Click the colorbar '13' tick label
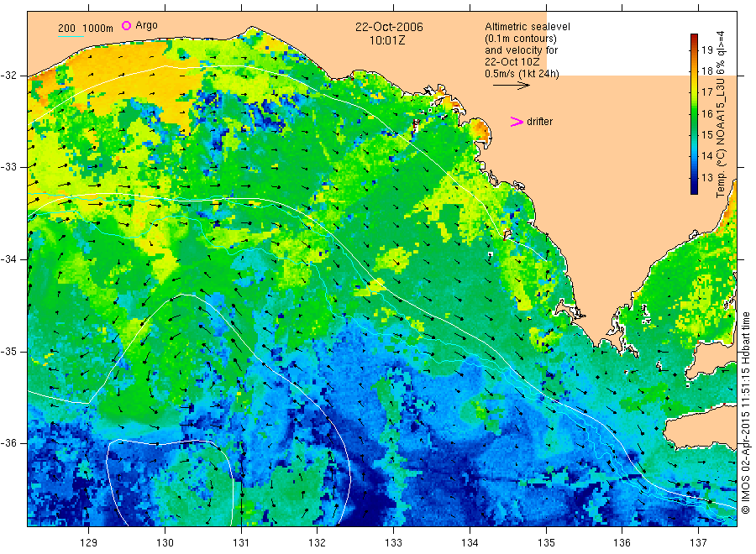The image size is (756, 554). [x=706, y=177]
